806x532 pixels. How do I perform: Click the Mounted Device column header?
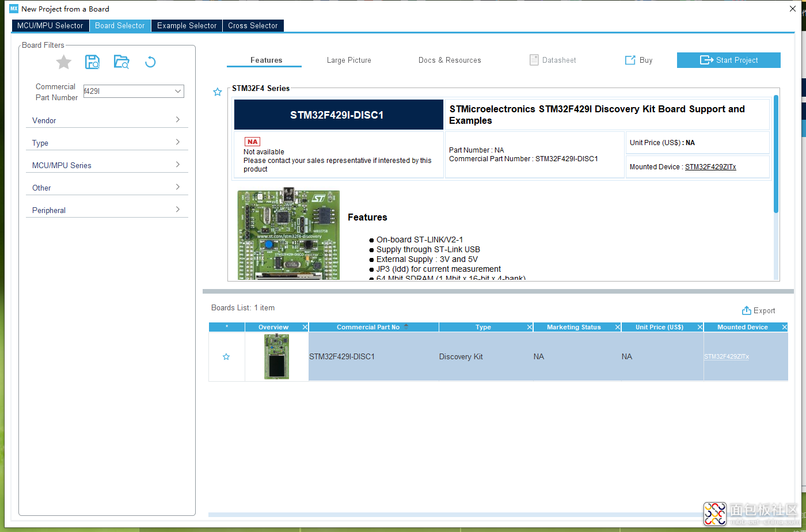[743, 327]
